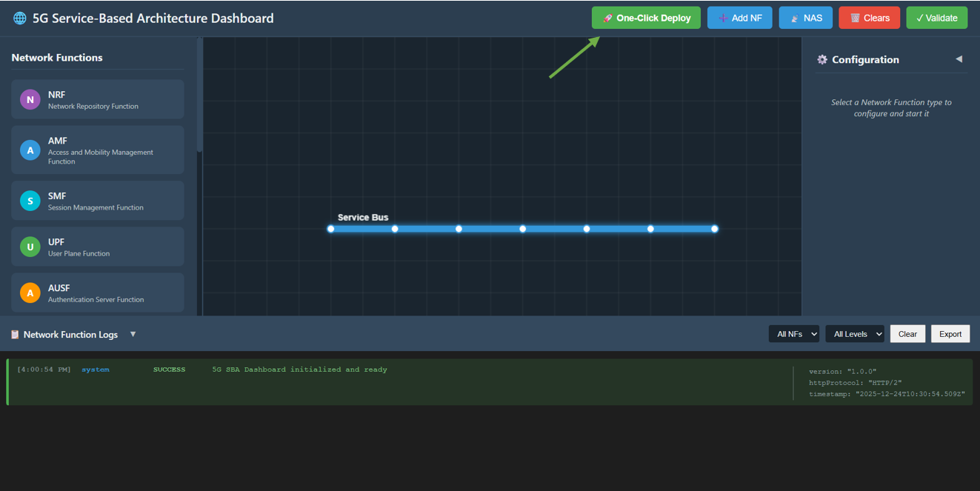980x491 pixels.
Task: Click the Network Function Logs clipboard icon
Action: coord(15,335)
